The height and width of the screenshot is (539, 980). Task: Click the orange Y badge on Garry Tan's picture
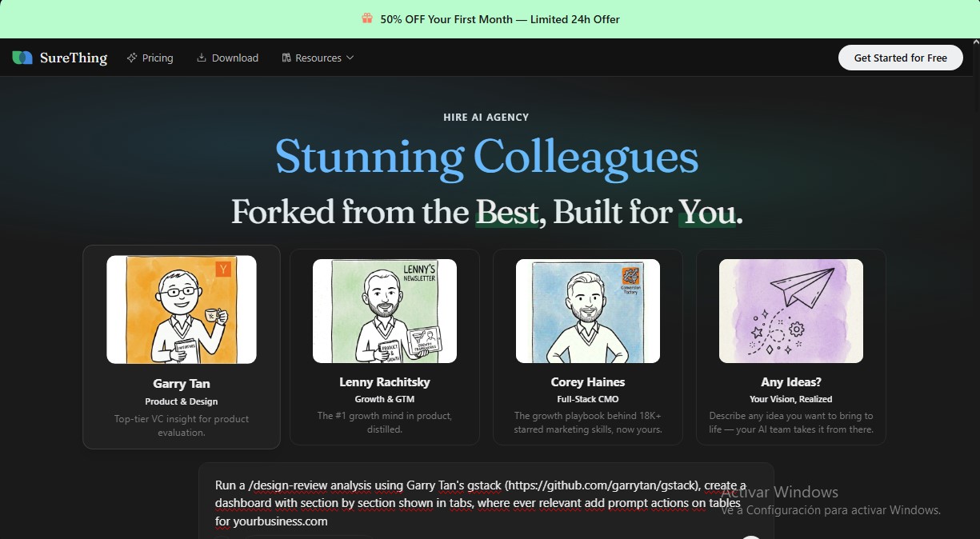[223, 269]
